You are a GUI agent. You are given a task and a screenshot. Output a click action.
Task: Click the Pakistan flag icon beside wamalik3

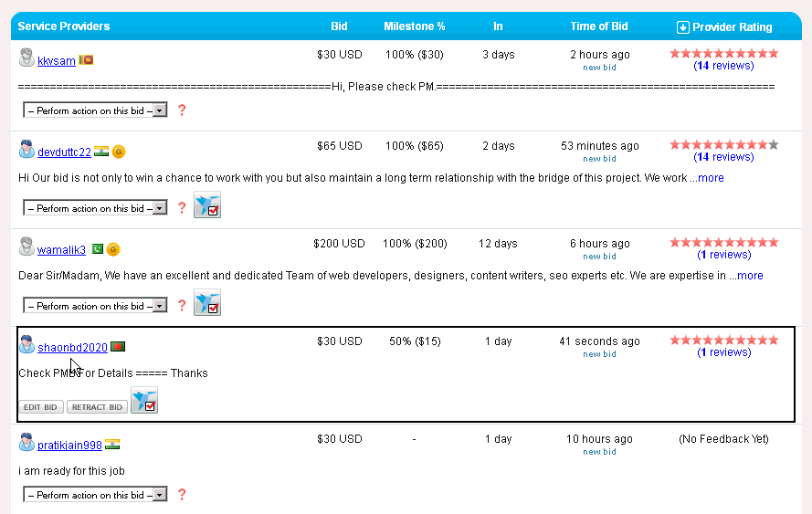[98, 249]
